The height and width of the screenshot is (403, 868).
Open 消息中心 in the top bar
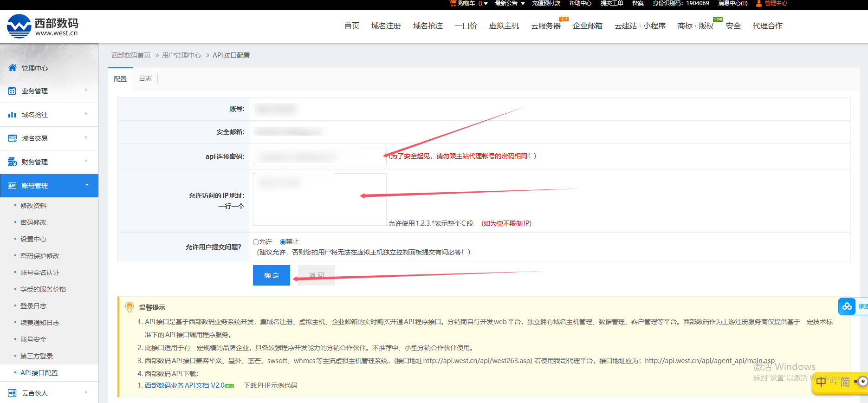tap(733, 3)
